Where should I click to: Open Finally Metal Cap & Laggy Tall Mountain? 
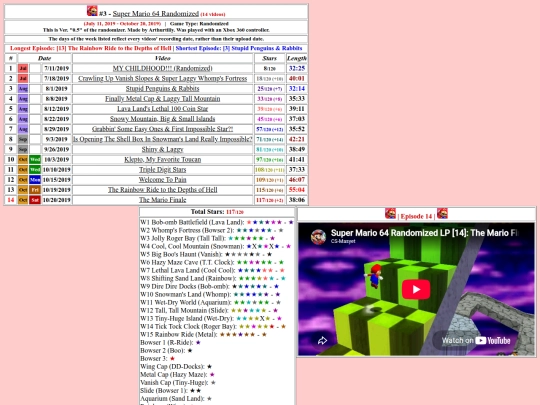coord(163,98)
